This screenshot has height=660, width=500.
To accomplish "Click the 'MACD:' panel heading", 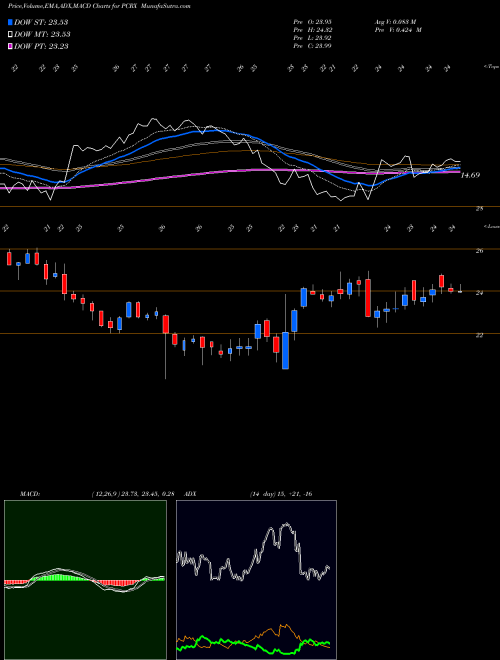I will pos(29,494).
